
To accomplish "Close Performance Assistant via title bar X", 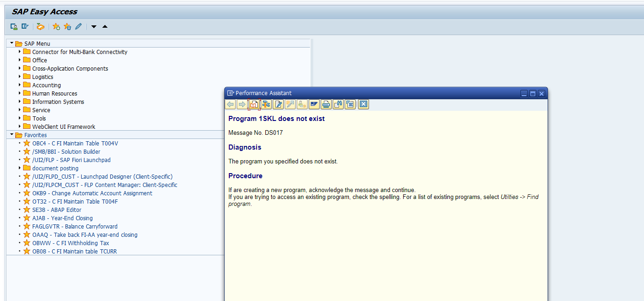I will click(542, 93).
